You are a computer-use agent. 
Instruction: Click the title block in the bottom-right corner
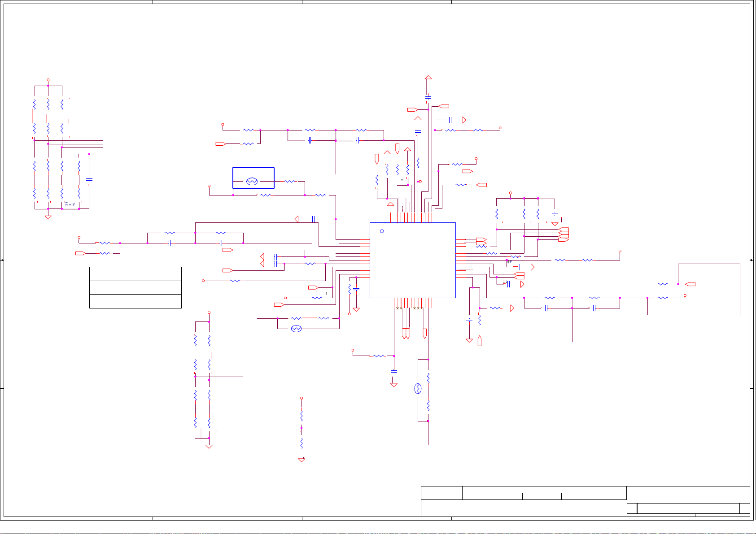[585, 501]
